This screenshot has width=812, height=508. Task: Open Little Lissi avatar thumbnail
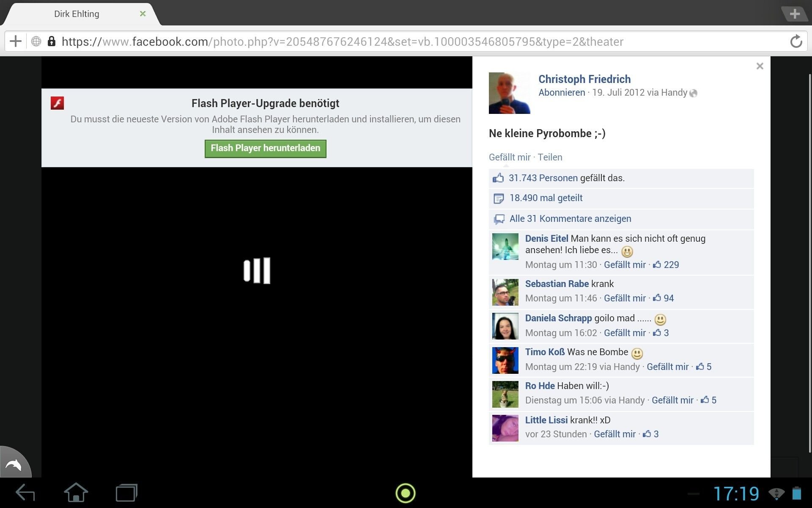pos(505,428)
